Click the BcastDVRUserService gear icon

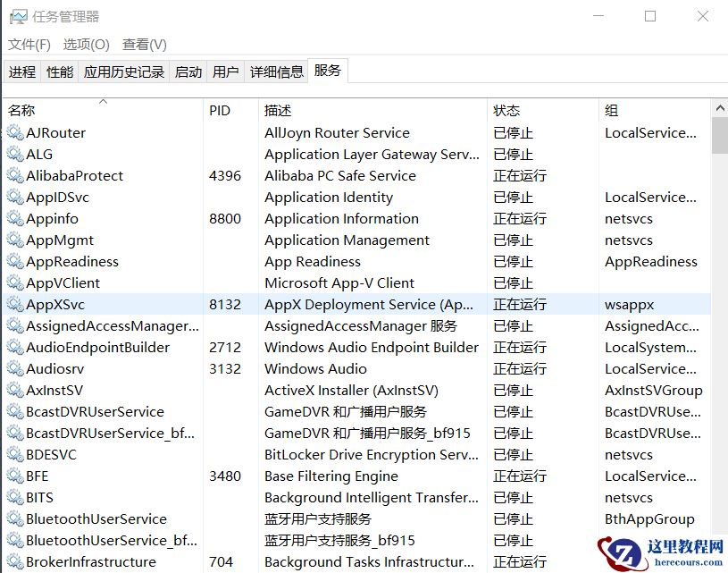click(x=15, y=411)
